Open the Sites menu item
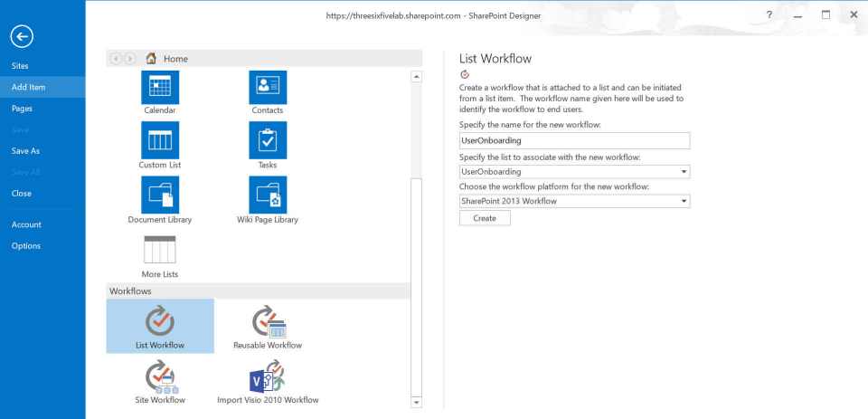Image resolution: width=868 pixels, height=419 pixels. click(20, 66)
